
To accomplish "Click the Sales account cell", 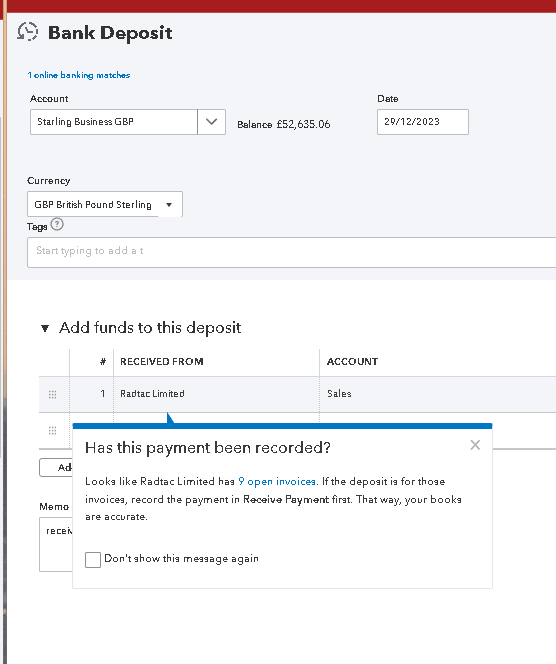I will (438, 394).
